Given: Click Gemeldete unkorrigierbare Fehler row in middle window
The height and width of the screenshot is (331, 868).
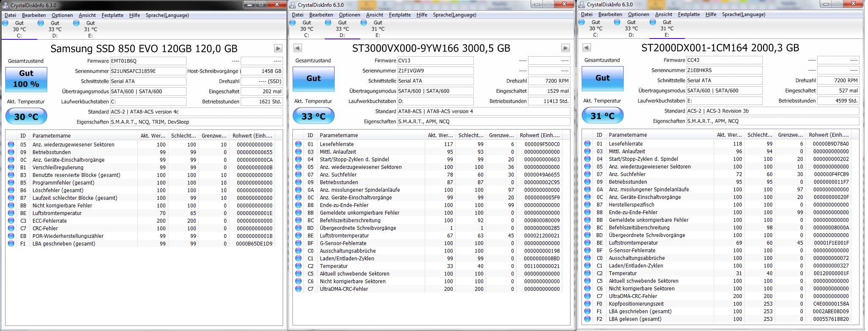Looking at the screenshot, I should [428, 212].
